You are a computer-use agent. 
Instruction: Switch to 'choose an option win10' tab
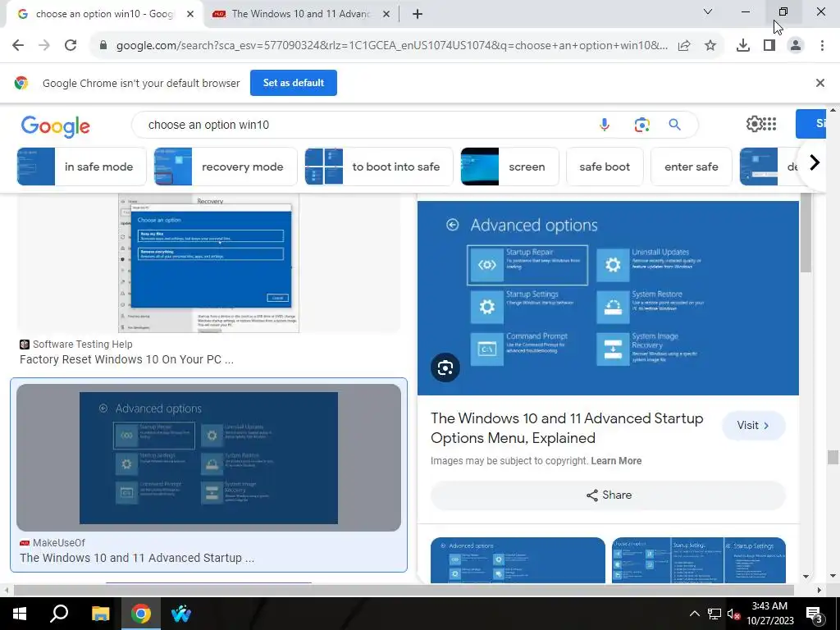pos(104,15)
